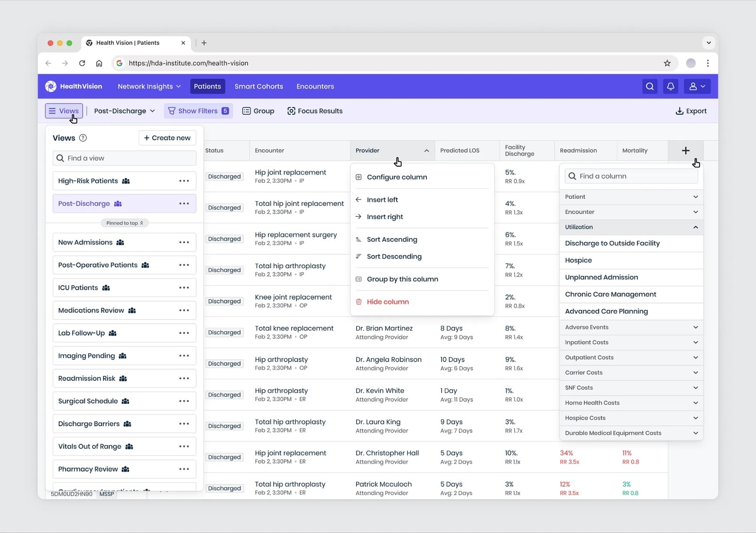Select Hide column option

422,302
